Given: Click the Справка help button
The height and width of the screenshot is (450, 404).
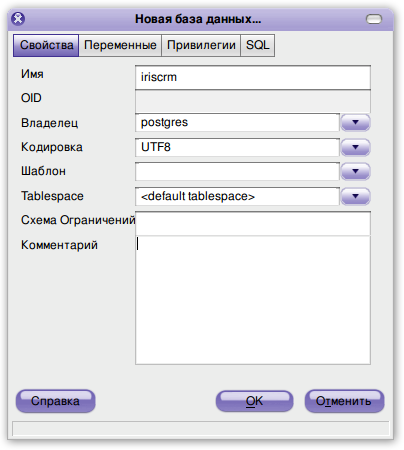Looking at the screenshot, I should pos(55,401).
